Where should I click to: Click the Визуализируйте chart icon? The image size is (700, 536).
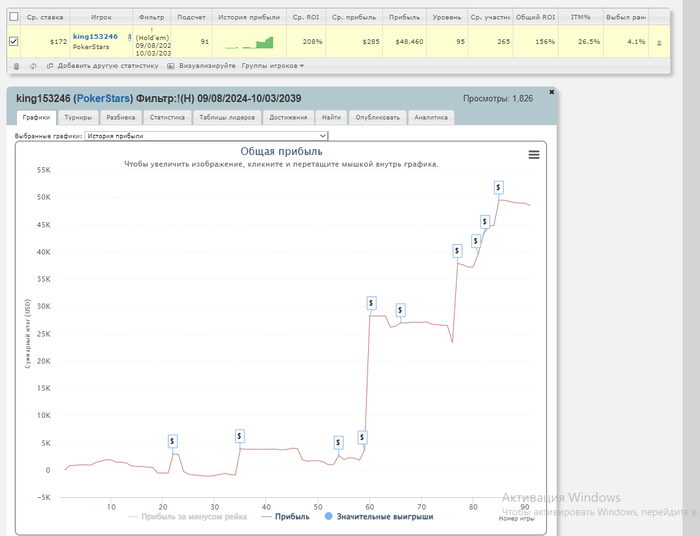[171, 66]
